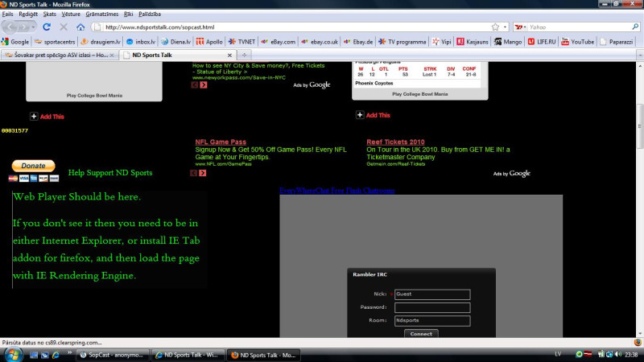Click the search magnifier icon in Yahoo box

[x=635, y=27]
